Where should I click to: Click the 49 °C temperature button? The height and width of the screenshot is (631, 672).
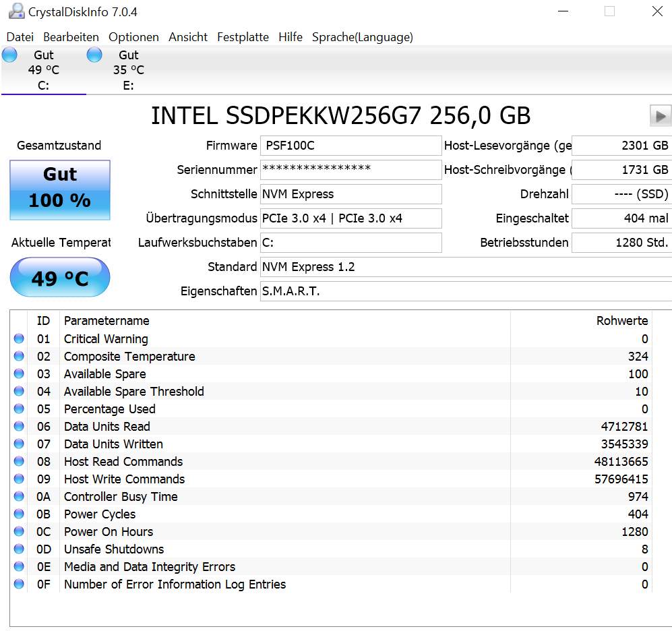60,277
